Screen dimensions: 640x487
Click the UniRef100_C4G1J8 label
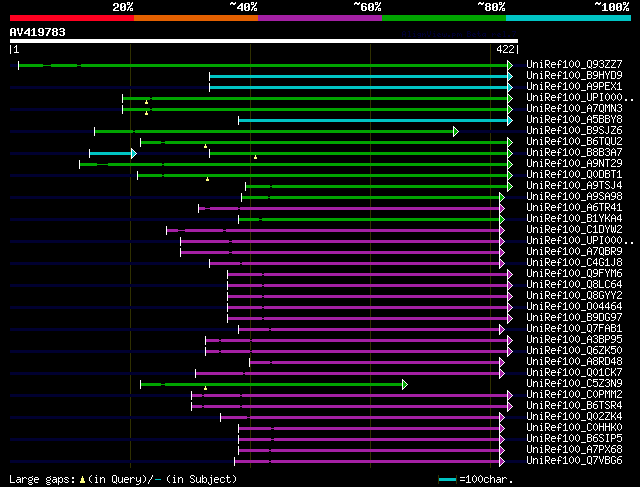coord(574,262)
